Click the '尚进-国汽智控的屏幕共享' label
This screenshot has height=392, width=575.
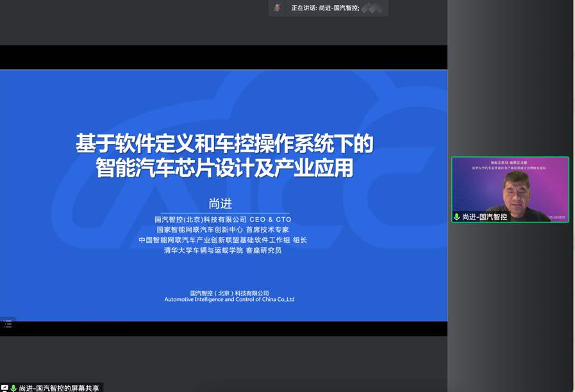(x=59, y=388)
